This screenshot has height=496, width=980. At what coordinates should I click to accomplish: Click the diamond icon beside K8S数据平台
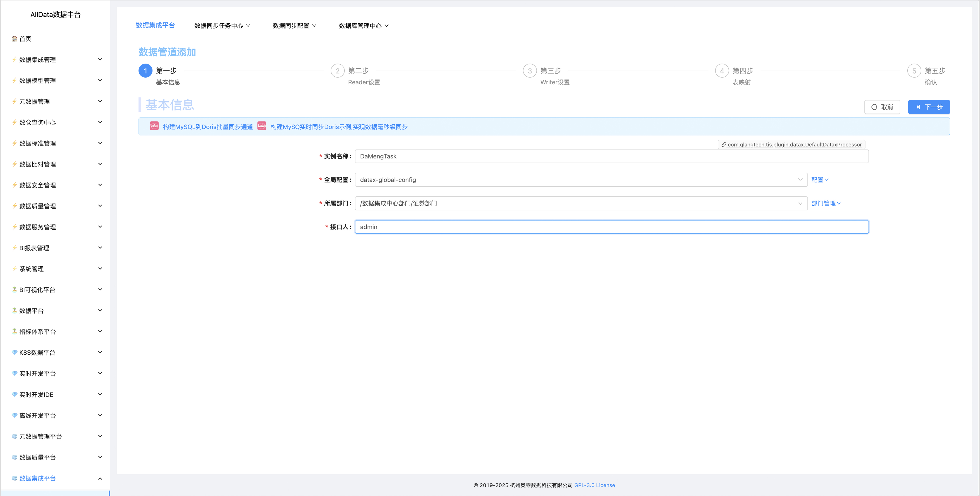coord(14,352)
